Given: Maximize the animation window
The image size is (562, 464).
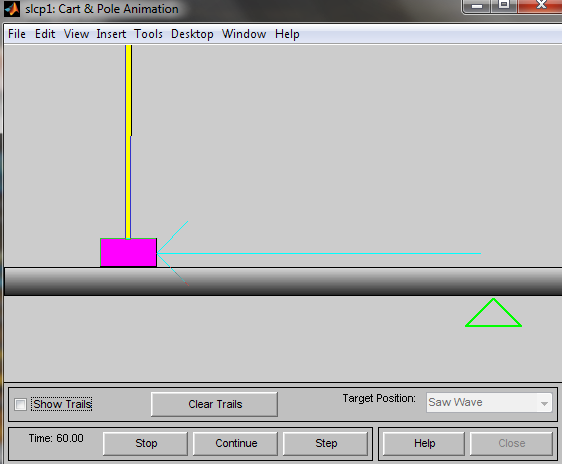Looking at the screenshot, I should [504, 5].
